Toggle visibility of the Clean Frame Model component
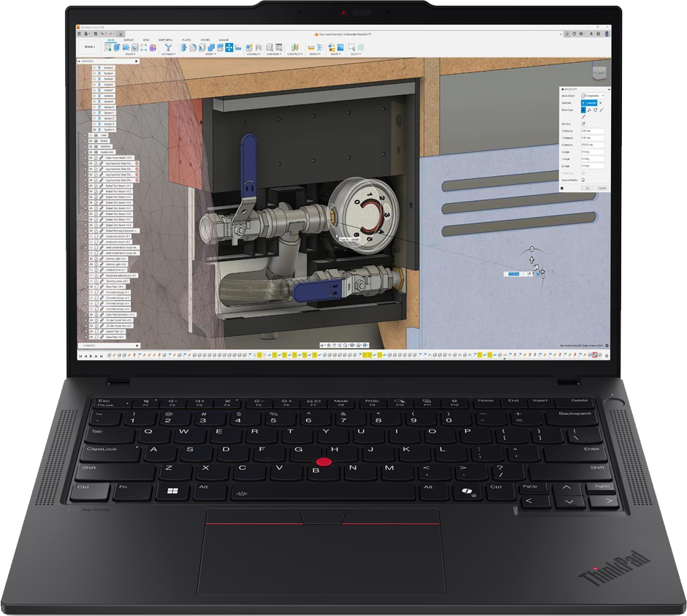Screen dimensions: 687x616 point(90,157)
